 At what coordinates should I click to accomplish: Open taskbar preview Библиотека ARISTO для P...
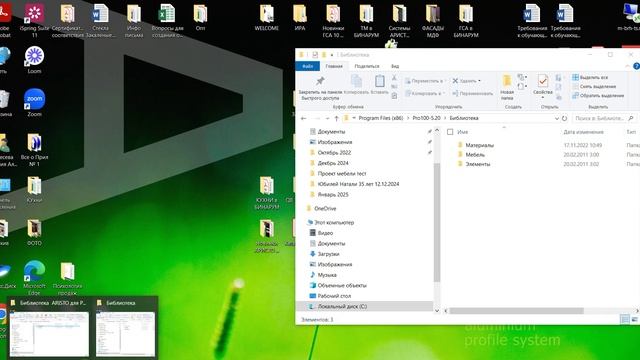[x=49, y=329]
